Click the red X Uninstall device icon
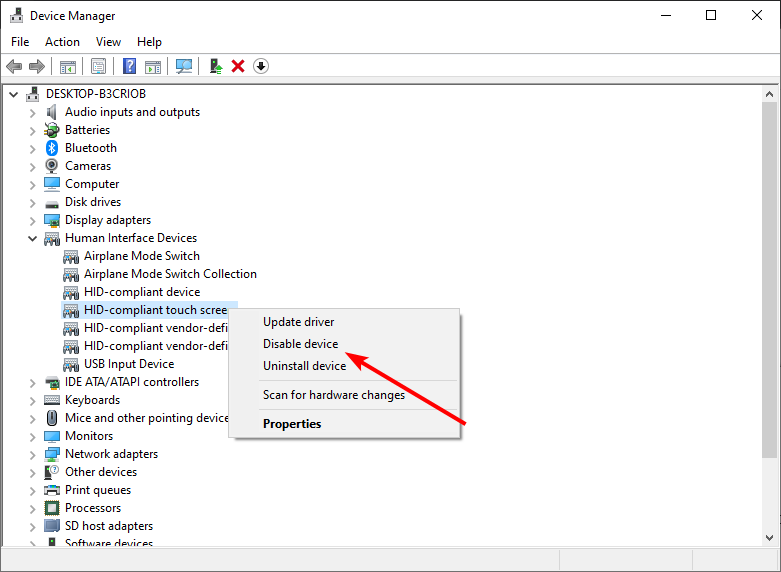This screenshot has height=572, width=781. [x=238, y=66]
